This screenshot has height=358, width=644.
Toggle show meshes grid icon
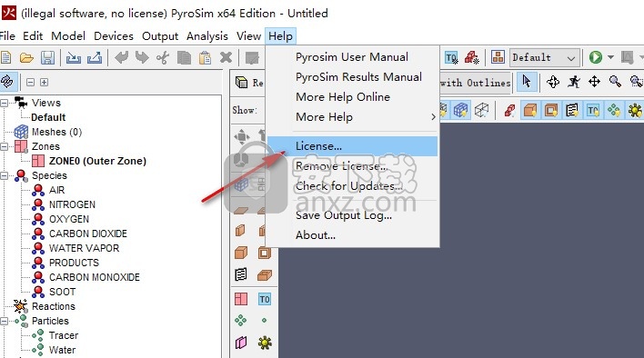coord(460,110)
